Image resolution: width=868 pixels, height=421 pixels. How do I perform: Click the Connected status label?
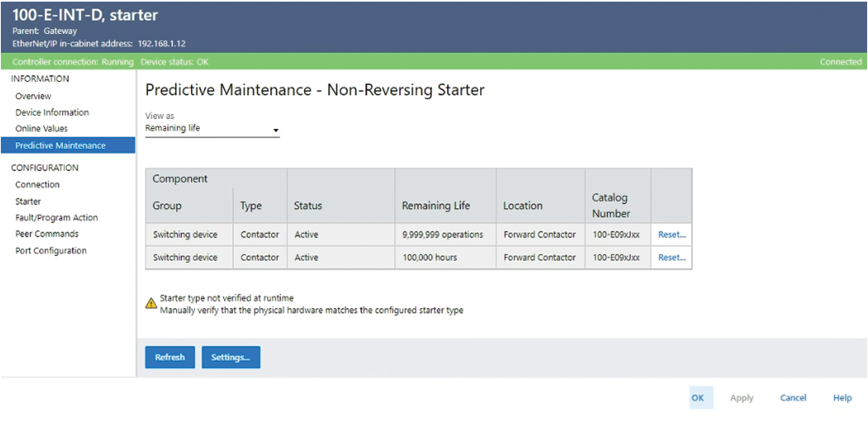(841, 62)
